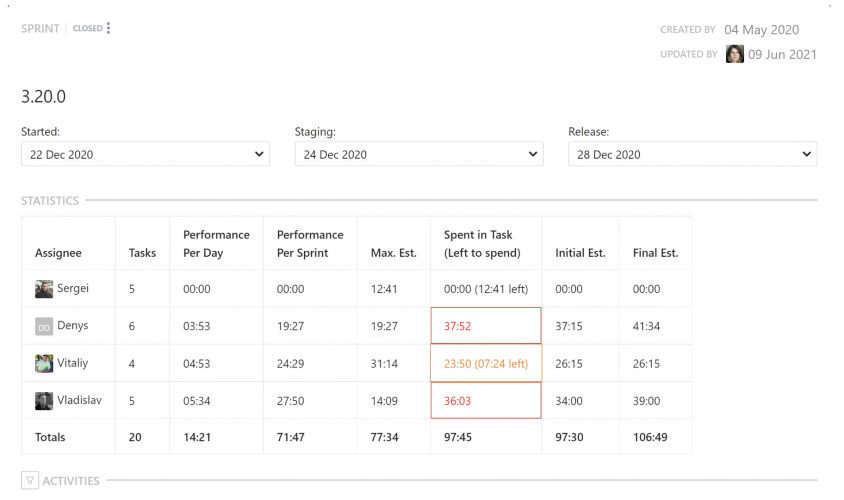Select the Sergei assignee name
The width and height of the screenshot is (844, 500).
tap(73, 288)
